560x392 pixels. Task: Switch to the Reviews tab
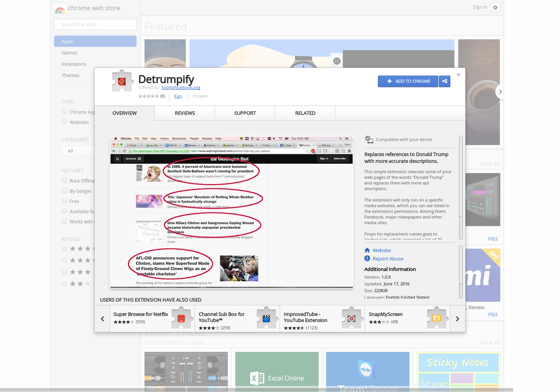(x=185, y=113)
